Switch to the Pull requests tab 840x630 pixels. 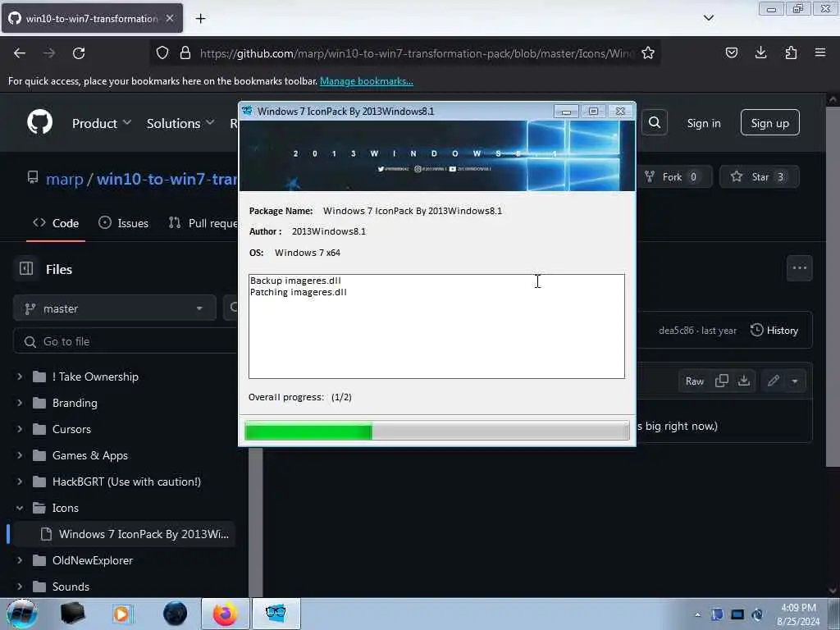pyautogui.click(x=203, y=223)
